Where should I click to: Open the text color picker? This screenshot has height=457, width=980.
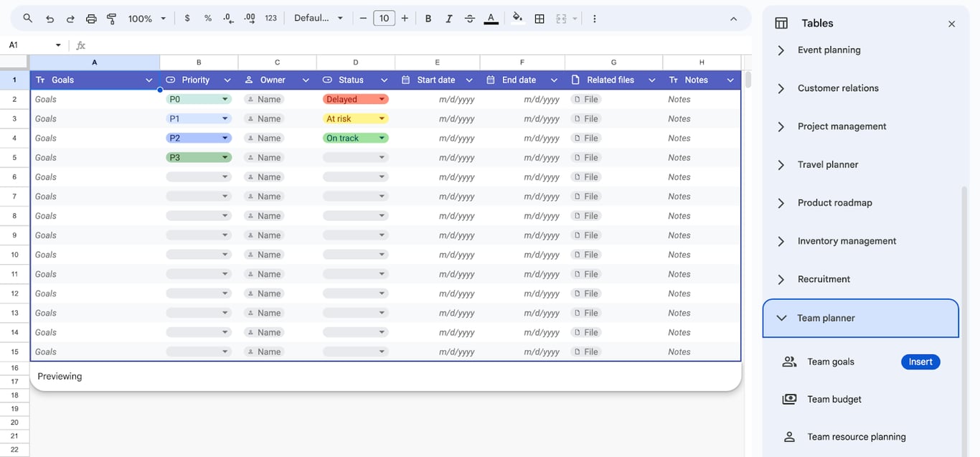point(491,19)
